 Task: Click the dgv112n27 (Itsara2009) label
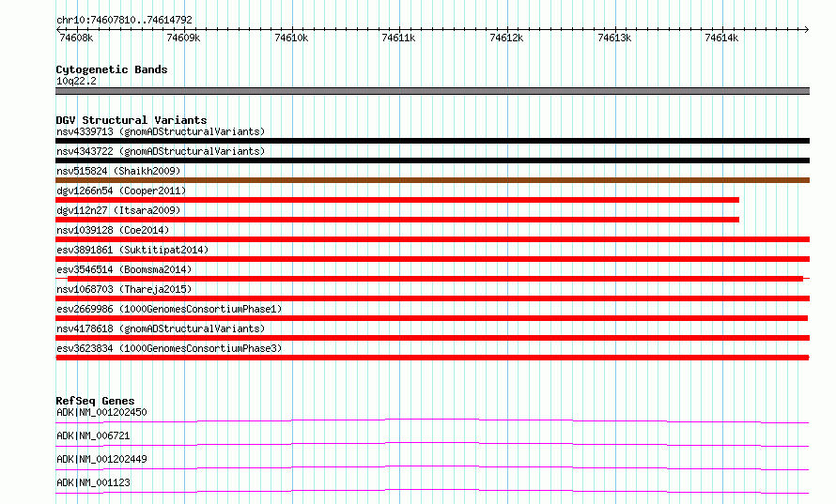tap(118, 210)
